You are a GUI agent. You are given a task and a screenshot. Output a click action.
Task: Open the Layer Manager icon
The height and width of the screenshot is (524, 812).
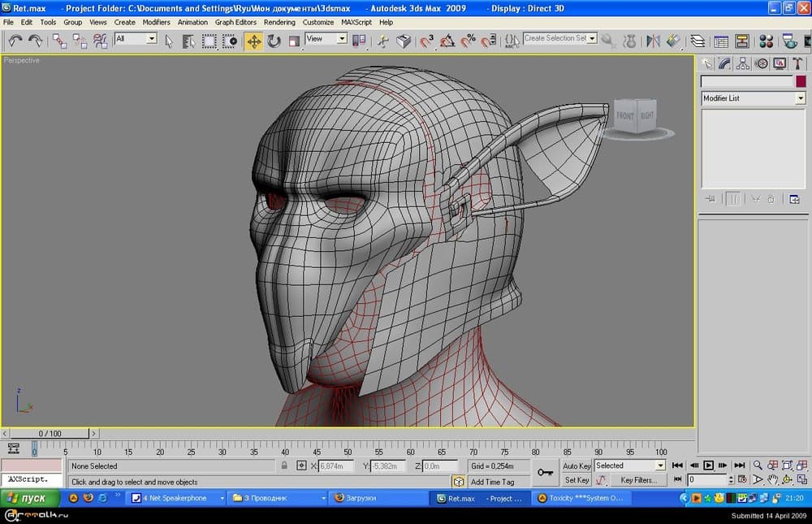[x=698, y=40]
